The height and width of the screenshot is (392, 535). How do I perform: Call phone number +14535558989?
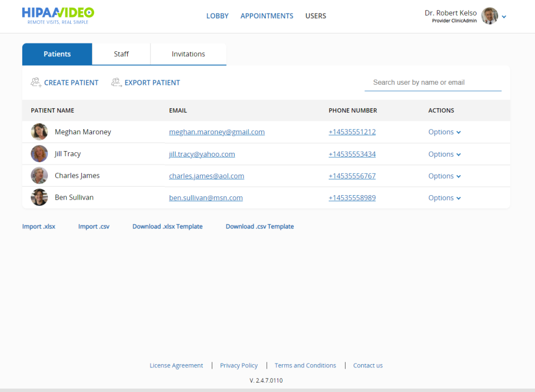[x=352, y=198]
